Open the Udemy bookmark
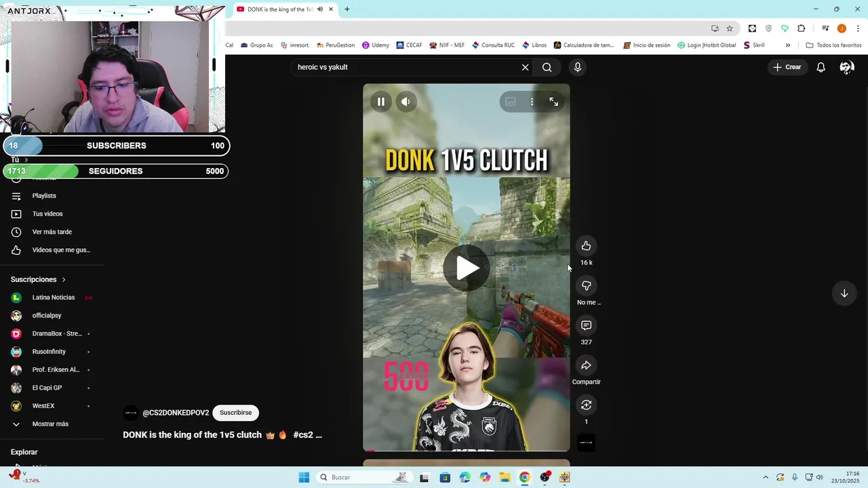 (376, 45)
